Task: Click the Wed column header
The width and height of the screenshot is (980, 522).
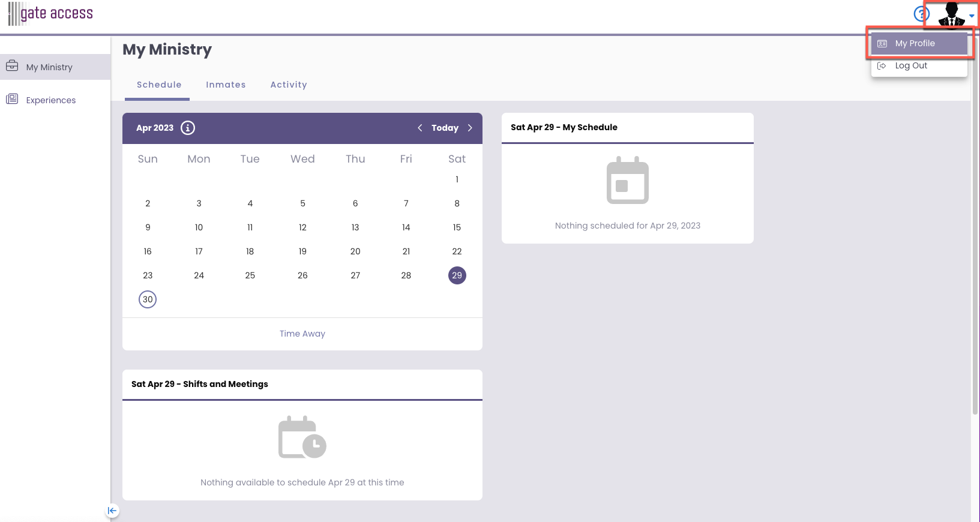Action: [x=302, y=159]
